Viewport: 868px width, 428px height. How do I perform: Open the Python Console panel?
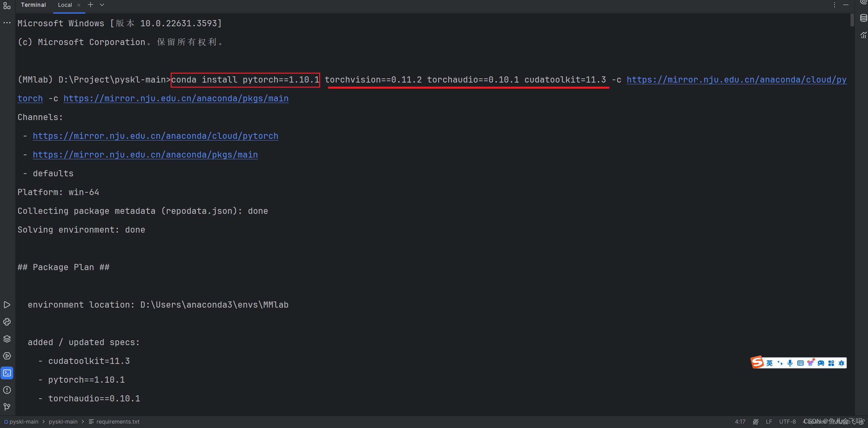pos(7,322)
